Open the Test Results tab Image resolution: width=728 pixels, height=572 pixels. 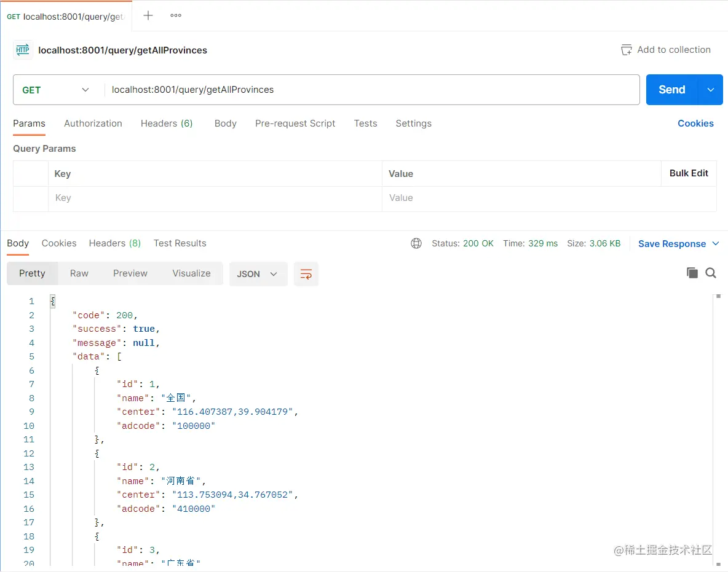180,243
